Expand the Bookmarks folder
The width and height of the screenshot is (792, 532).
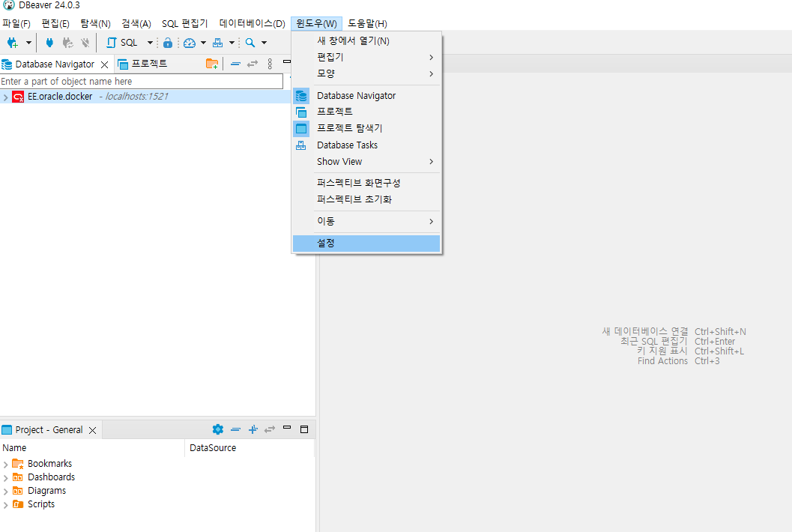[5, 465]
